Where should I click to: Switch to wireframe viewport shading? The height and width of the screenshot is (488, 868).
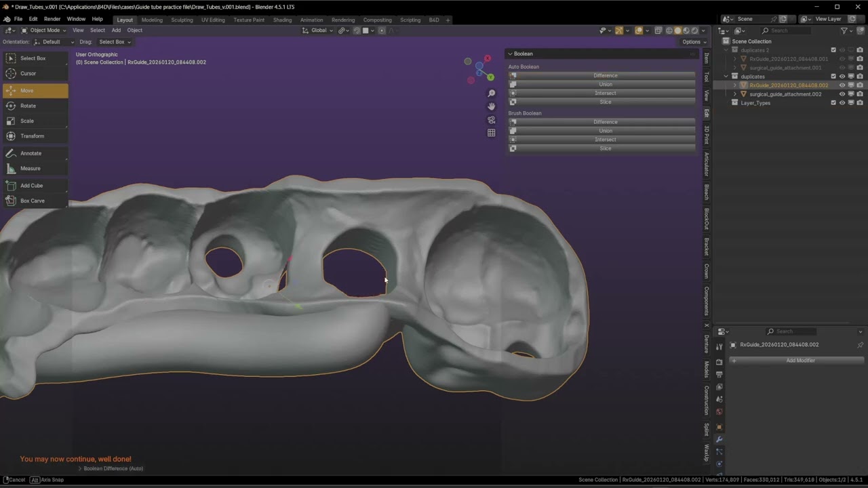(669, 30)
